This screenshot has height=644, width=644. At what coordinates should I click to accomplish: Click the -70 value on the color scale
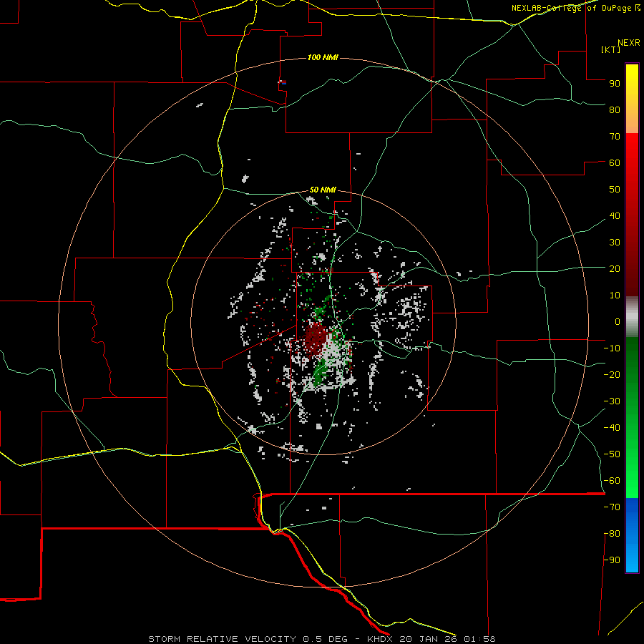point(612,507)
